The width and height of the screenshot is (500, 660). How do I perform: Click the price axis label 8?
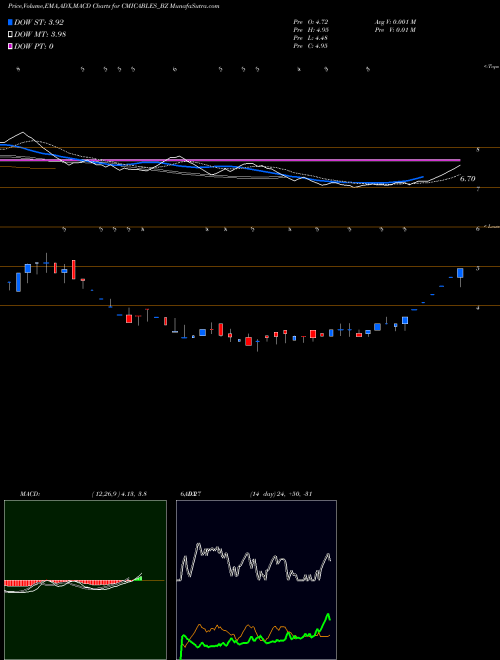(x=478, y=149)
